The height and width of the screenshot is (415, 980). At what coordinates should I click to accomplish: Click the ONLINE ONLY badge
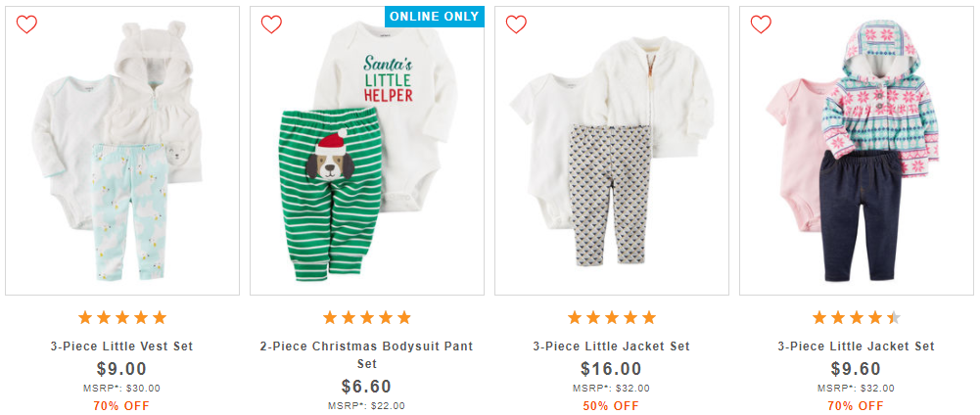tap(435, 16)
